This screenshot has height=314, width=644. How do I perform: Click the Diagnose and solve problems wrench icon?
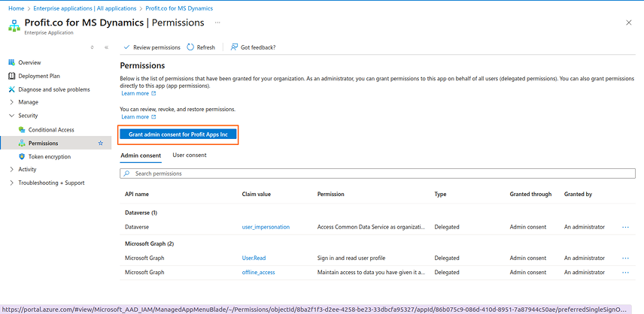point(11,89)
